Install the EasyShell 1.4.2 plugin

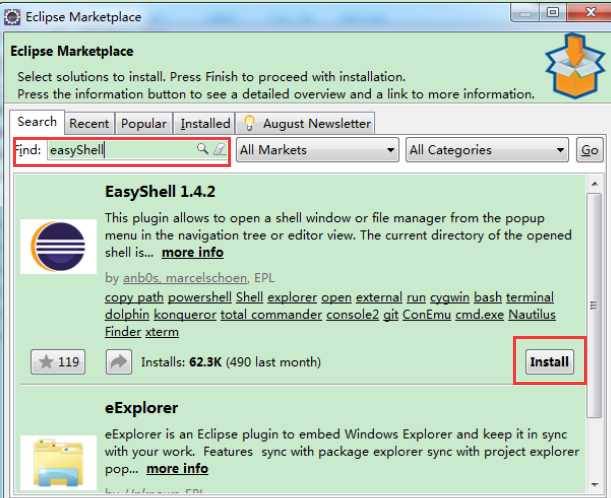549,362
